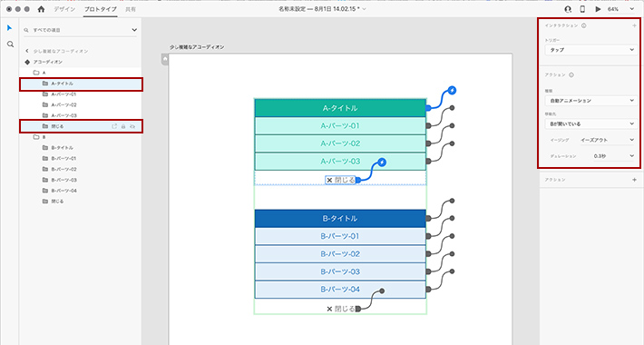
Task: Click the lightning badge wired from the A 閉じる button
Action: click(382, 163)
